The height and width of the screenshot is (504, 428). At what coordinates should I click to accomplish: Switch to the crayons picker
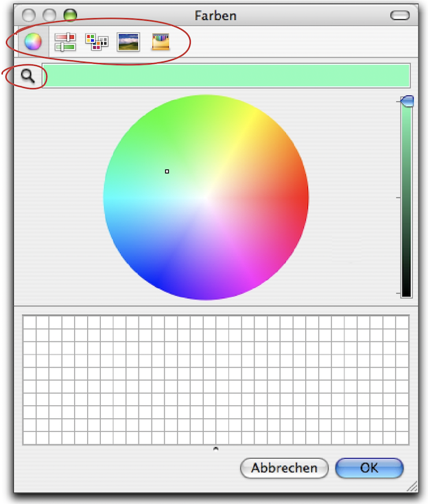[161, 43]
